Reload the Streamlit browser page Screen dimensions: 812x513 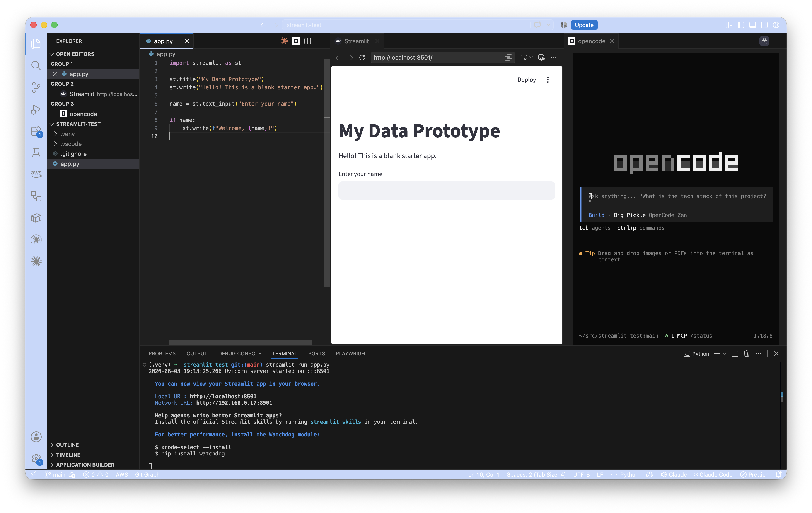[362, 58]
